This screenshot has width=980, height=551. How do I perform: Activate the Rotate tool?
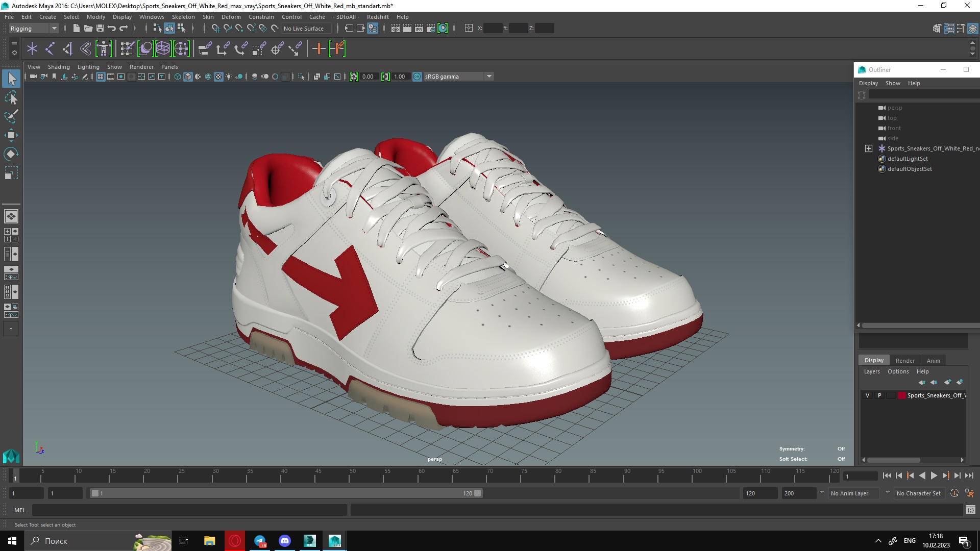[x=11, y=154]
